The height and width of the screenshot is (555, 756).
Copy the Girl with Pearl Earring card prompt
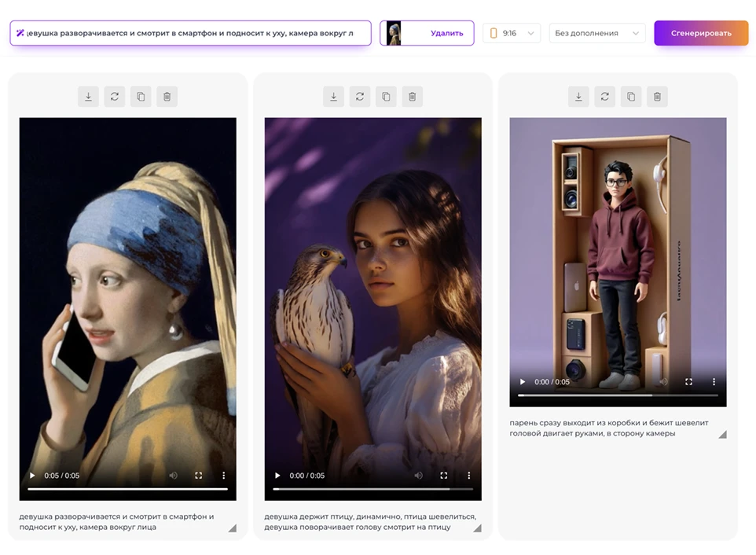pos(141,97)
